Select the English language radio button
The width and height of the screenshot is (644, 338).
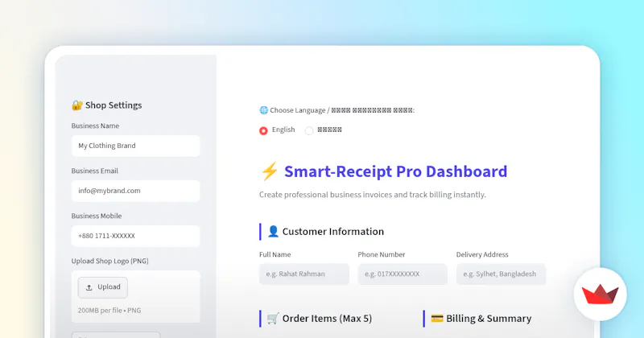tap(263, 130)
